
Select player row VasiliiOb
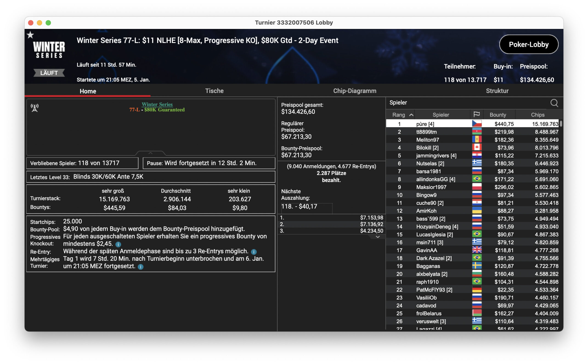click(x=472, y=297)
